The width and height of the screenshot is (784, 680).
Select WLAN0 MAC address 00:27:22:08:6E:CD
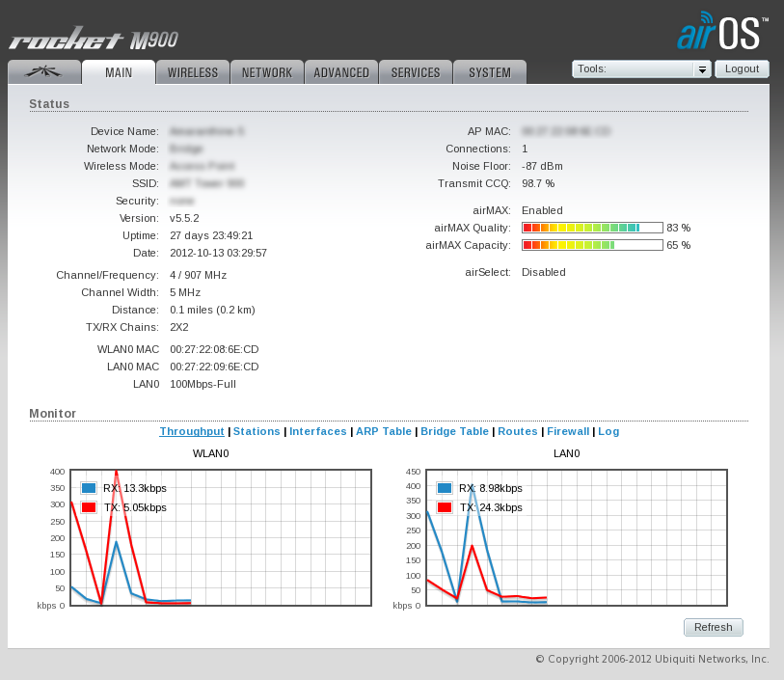click(x=214, y=349)
